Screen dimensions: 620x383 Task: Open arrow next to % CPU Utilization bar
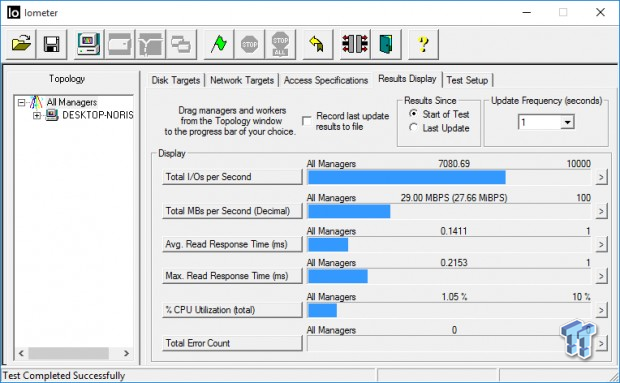(x=601, y=310)
